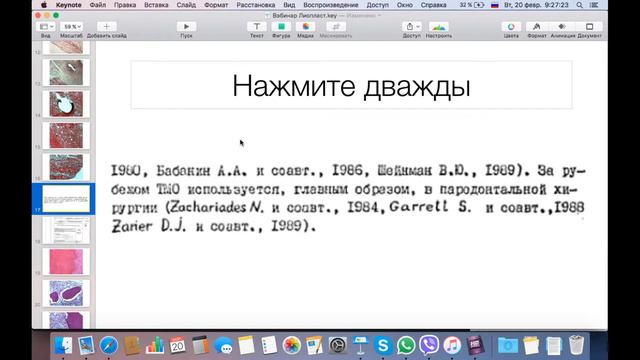The width and height of the screenshot is (640, 360).
Task: Open the Цвета colors panel
Action: point(511,27)
